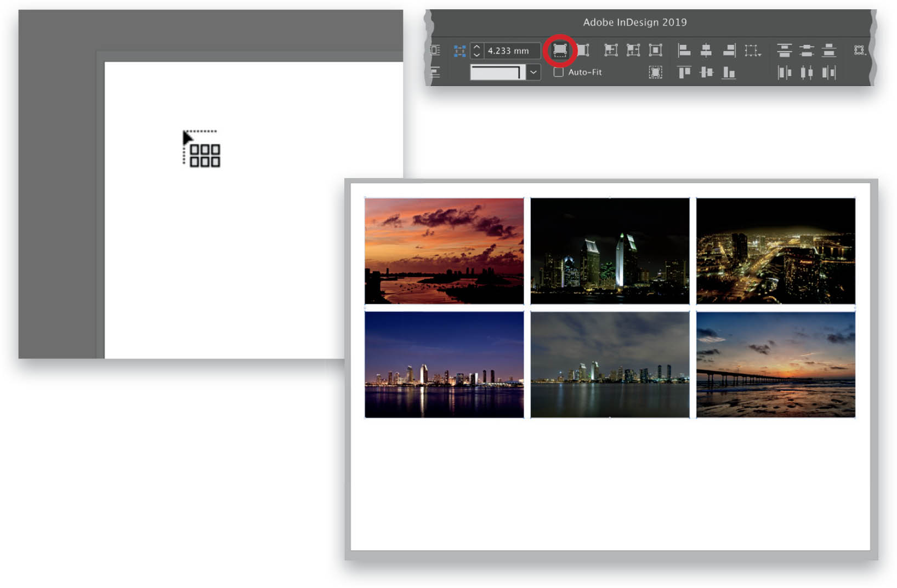This screenshot has width=897, height=588.
Task: Open the Align To selection dropdown
Action: click(753, 50)
